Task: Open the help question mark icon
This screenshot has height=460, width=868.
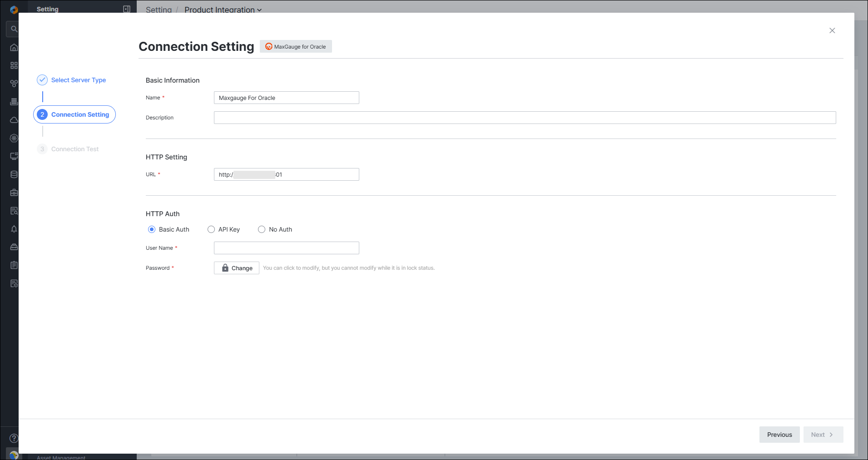Action: (14, 438)
